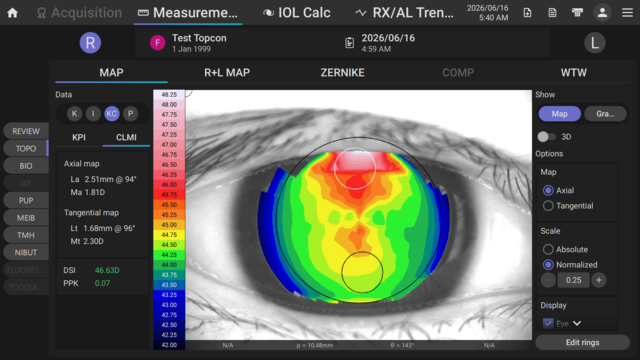Screen dimensions: 640x360
Task: Increase the scale step with plus
Action: click(599, 280)
